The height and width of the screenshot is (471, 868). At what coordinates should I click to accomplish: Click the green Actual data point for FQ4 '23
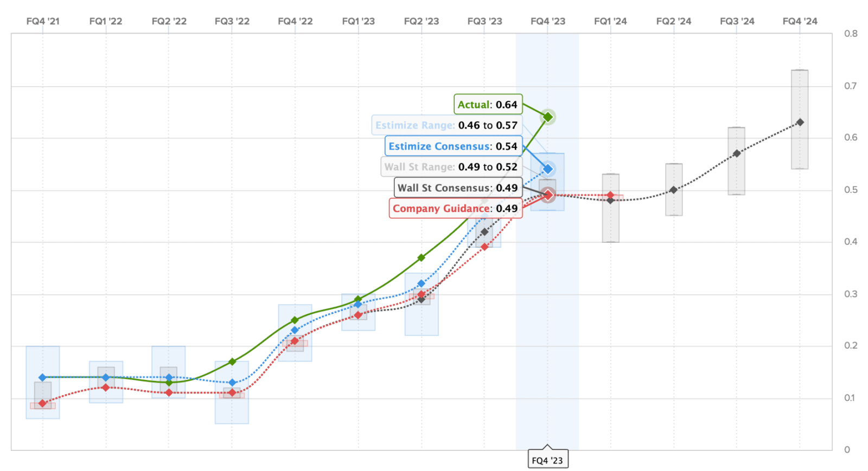(548, 117)
